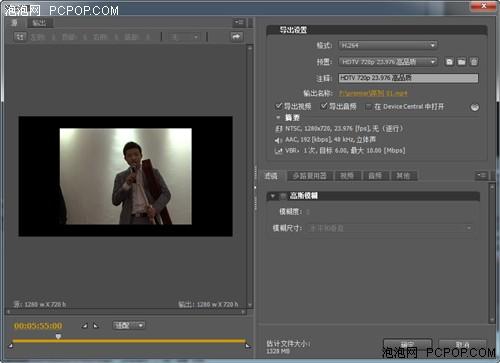Click the VBR bitrate summary line
Image resolution: width=500 pixels, height=363 pixels.
345,151
